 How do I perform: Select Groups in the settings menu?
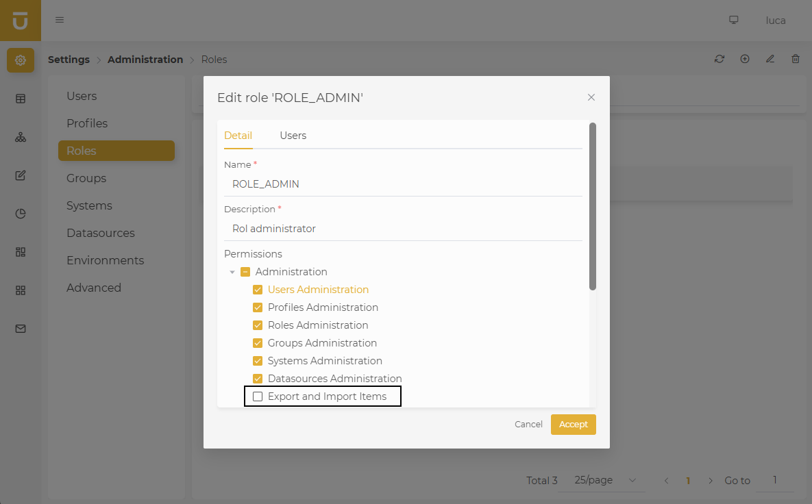(86, 178)
